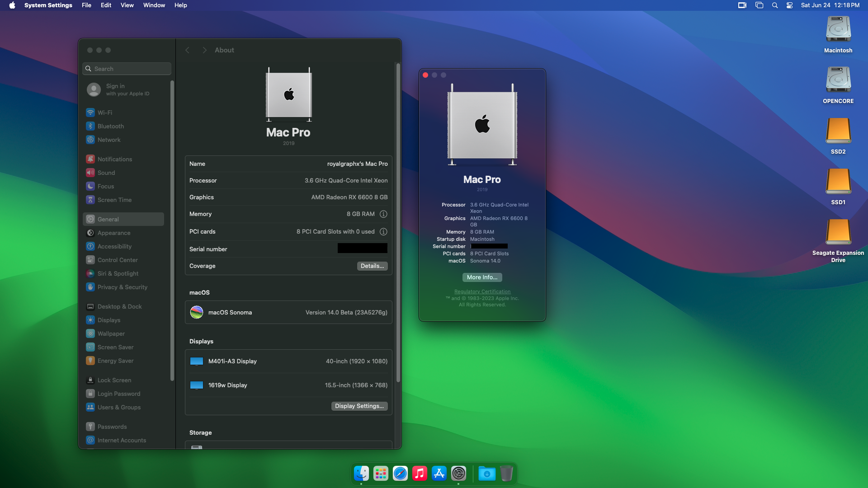Open Displays sidebar item

(123, 320)
